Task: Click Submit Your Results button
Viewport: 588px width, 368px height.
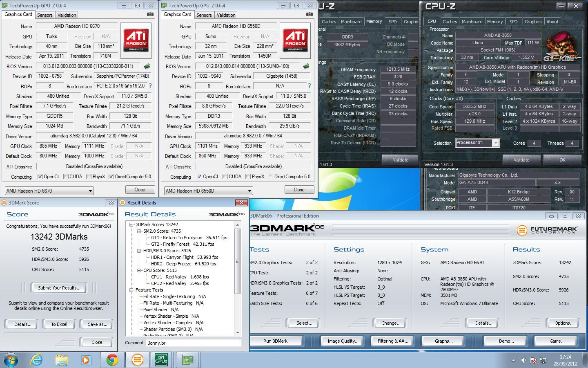Action: [x=59, y=288]
